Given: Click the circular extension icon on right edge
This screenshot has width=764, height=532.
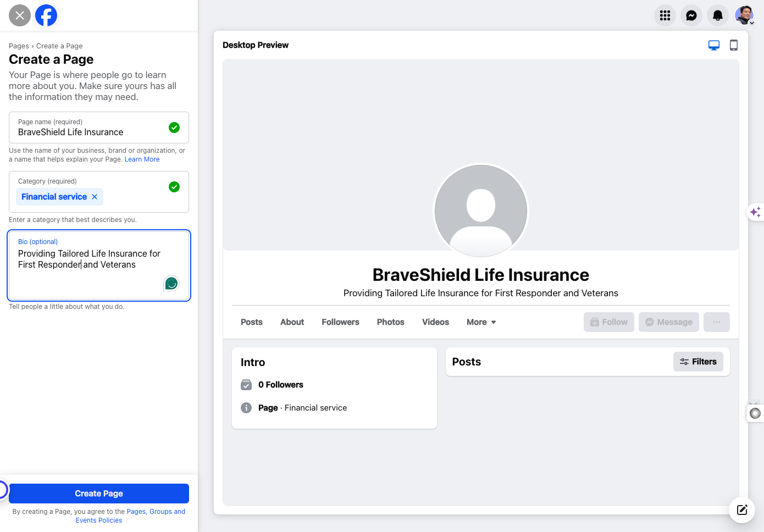Looking at the screenshot, I should click(x=756, y=413).
